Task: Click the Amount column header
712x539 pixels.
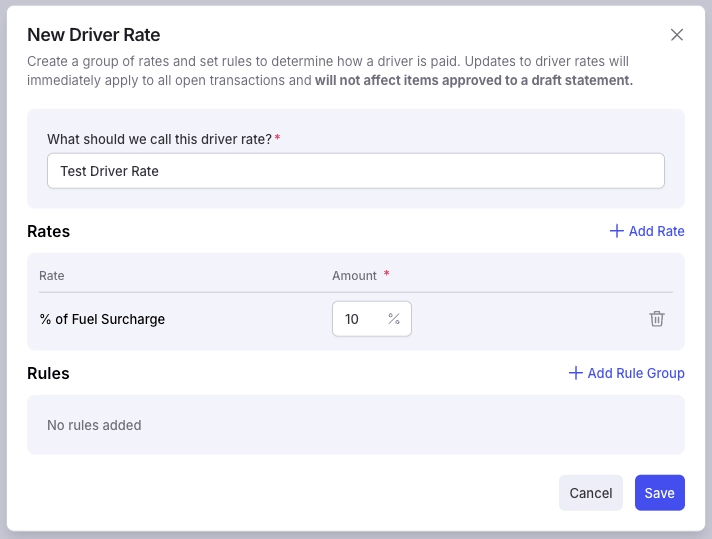Action: pos(354,276)
